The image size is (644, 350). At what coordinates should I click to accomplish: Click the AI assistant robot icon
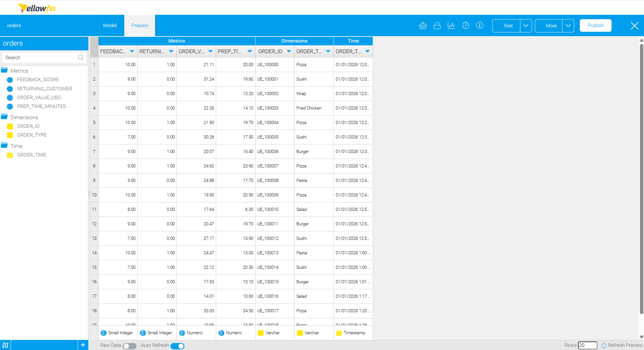[x=423, y=25]
